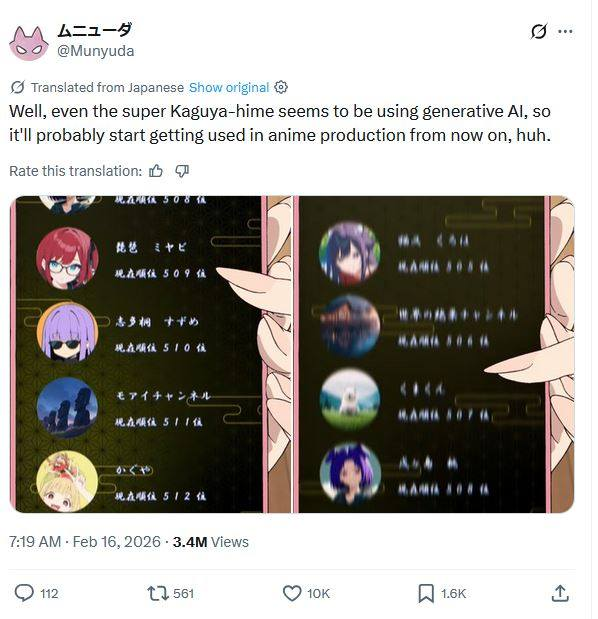Open the left attached anime screenshot
This screenshot has width=598, height=619.
coord(150,354)
